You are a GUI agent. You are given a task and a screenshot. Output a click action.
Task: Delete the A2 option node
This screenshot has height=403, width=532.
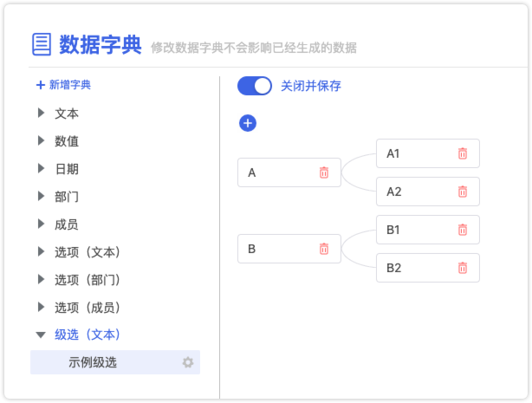463,192
